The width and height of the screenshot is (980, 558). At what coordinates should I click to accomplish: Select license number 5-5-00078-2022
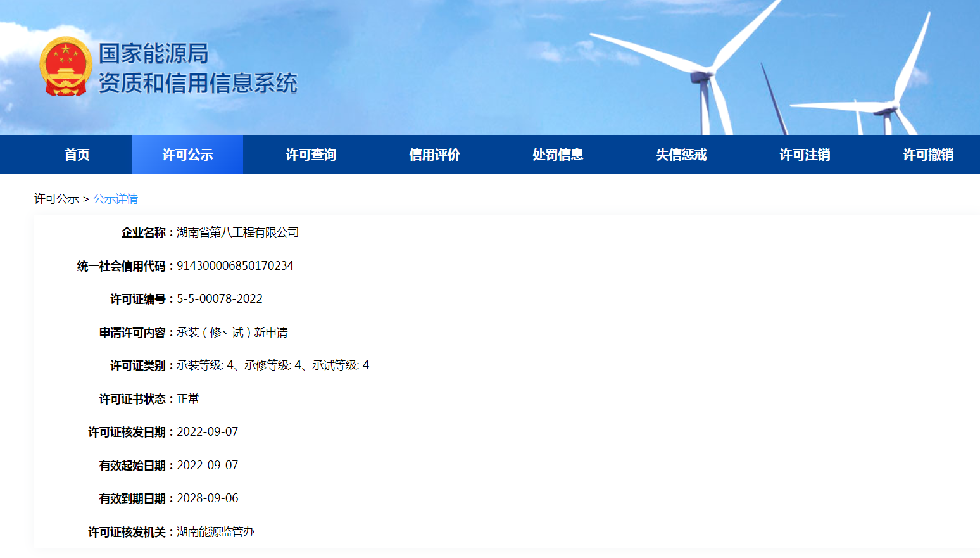pos(220,299)
